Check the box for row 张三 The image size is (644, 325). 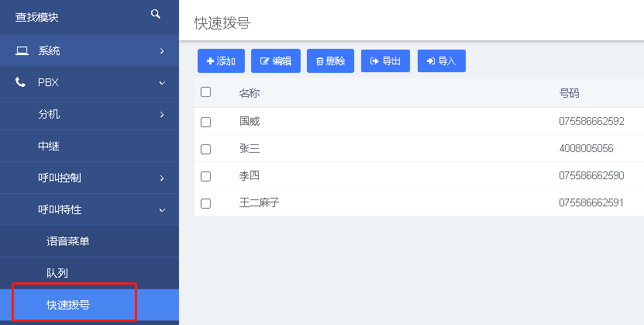click(206, 149)
